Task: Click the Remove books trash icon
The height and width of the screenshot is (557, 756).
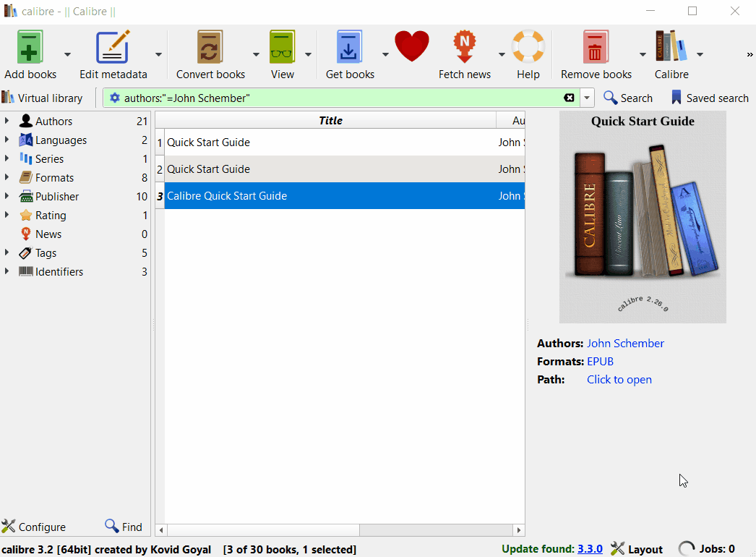Action: point(595,47)
